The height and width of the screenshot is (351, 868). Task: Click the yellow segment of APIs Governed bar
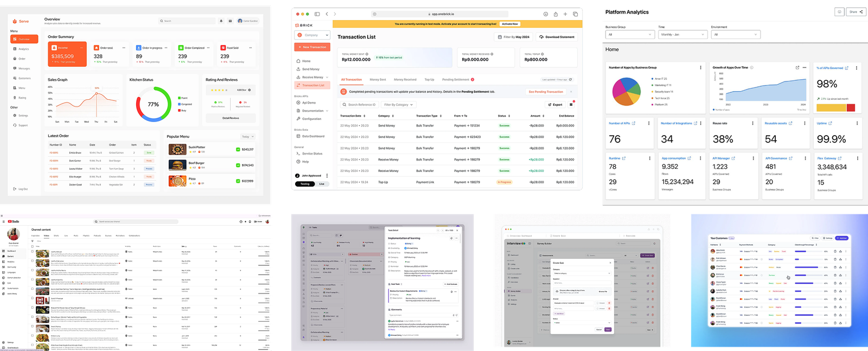pyautogui.click(x=832, y=108)
